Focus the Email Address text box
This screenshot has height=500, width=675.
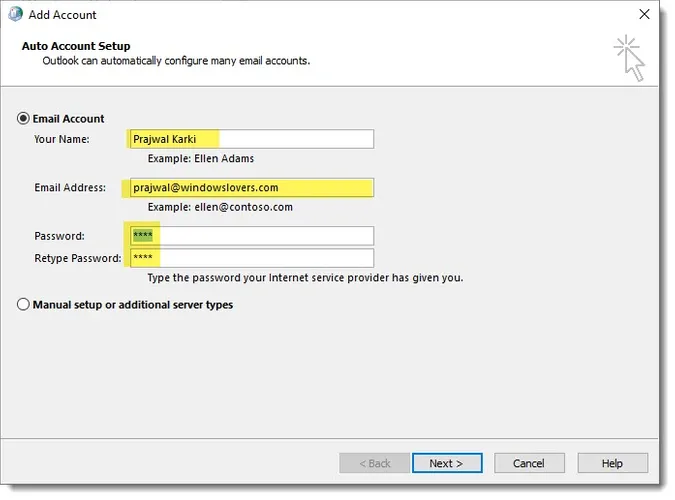click(250, 187)
